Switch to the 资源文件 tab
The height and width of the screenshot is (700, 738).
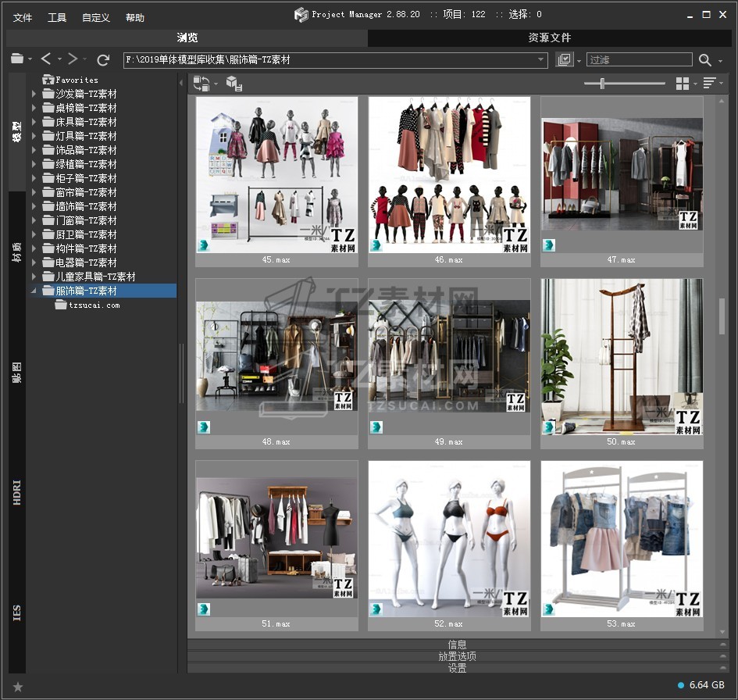click(x=549, y=37)
